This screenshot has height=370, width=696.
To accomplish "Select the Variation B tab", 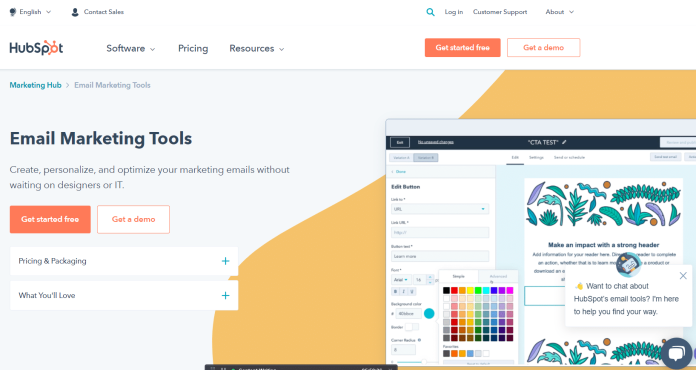I will click(x=426, y=157).
